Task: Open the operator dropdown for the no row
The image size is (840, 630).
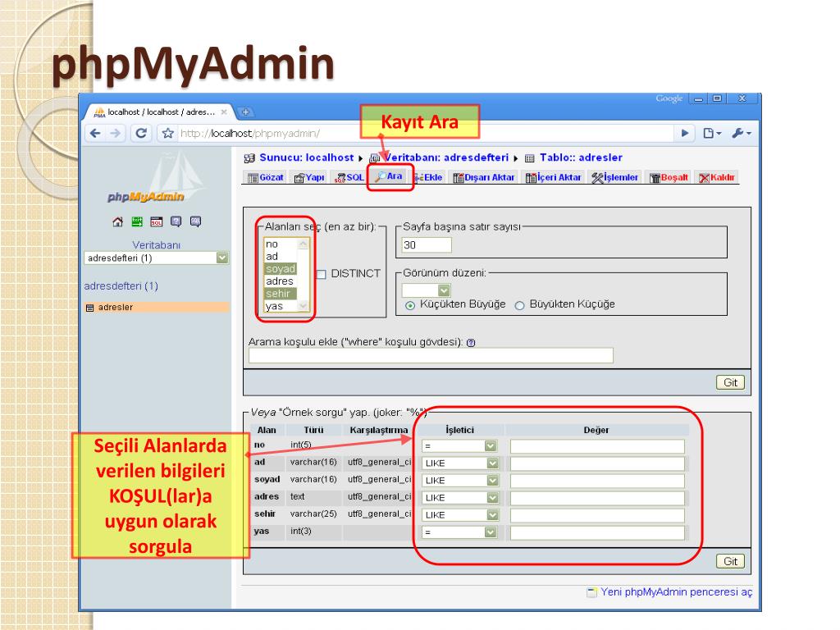Action: (459, 445)
